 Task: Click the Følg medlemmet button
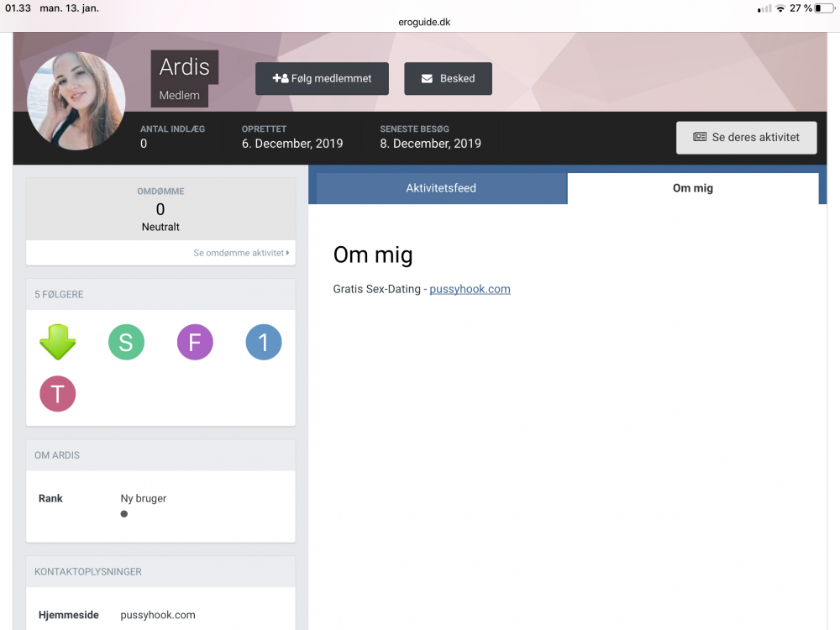(x=322, y=79)
